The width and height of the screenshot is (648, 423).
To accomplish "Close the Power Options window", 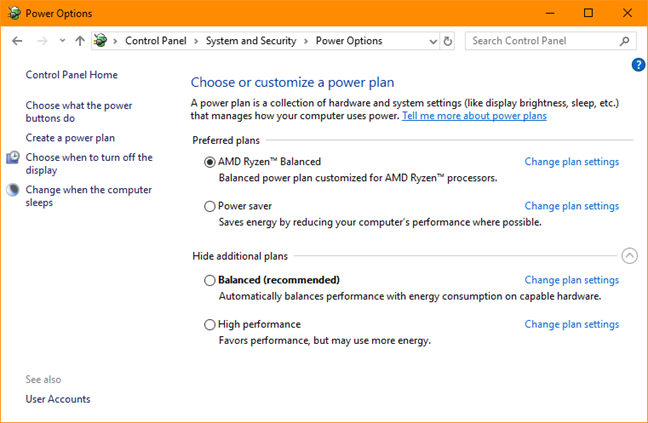I will tap(627, 13).
